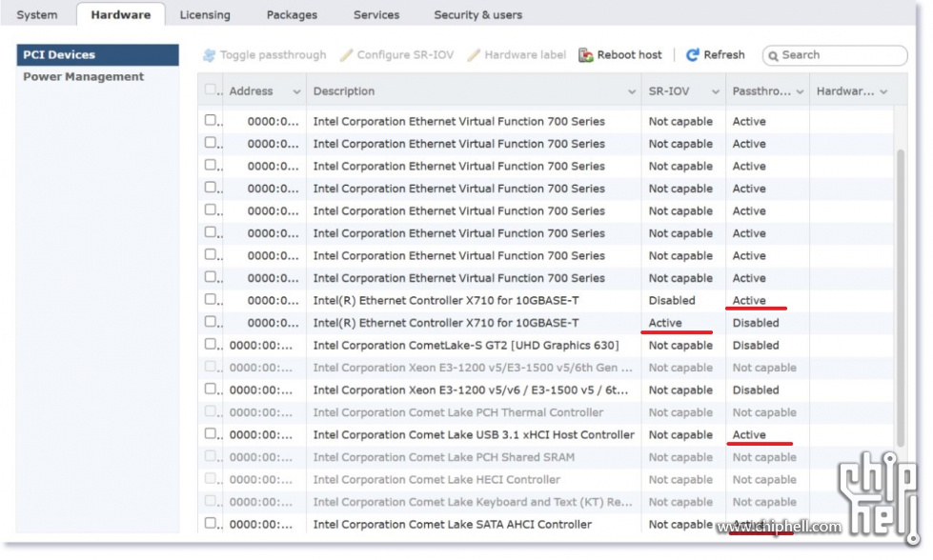Click the Configure SR-IOV button label
Viewport: 933px width, 560px height.
click(405, 55)
